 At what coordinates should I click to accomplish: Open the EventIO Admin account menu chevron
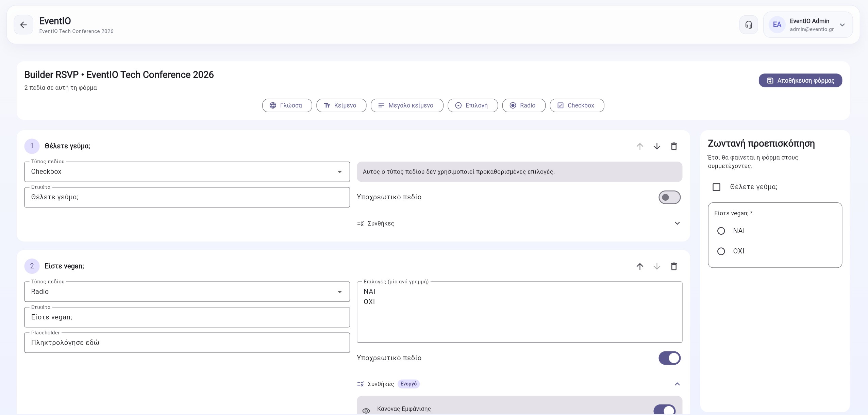pyautogui.click(x=842, y=25)
